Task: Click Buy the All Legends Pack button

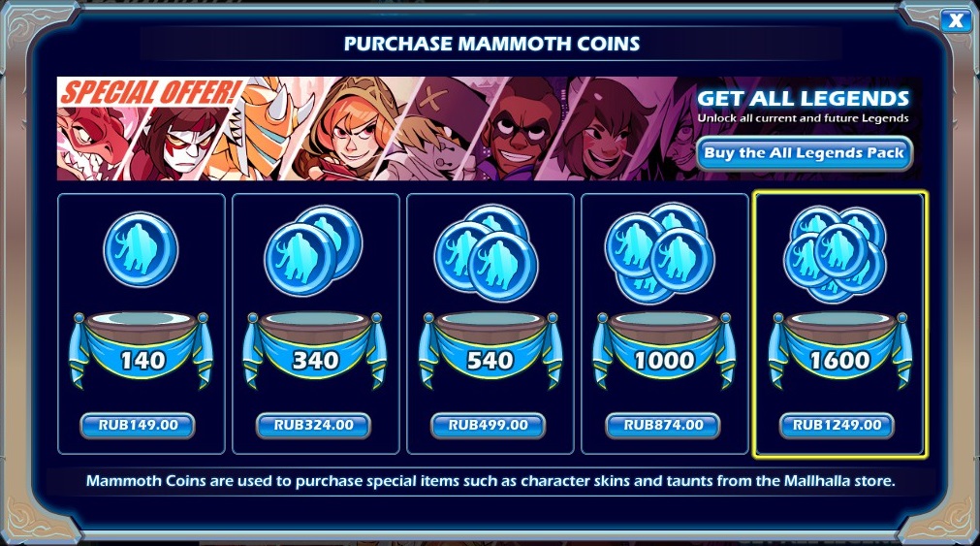Action: tap(805, 153)
